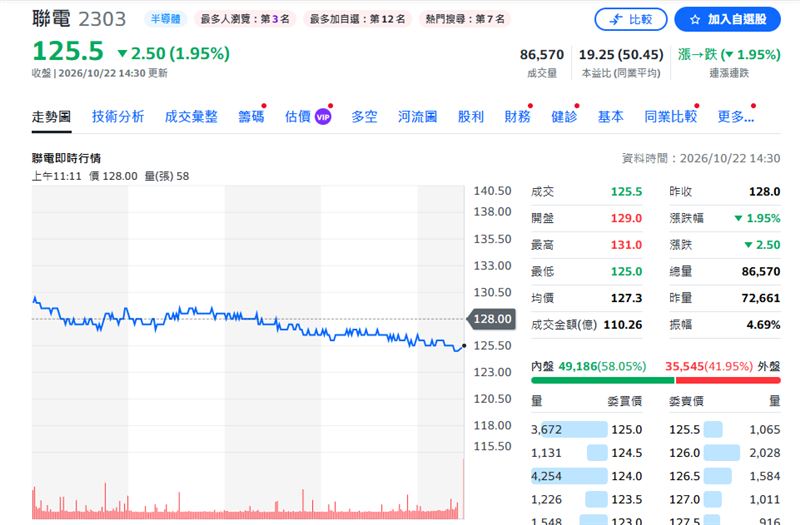Open the 成交彙整 tab
The width and height of the screenshot is (800, 525).
point(191,117)
